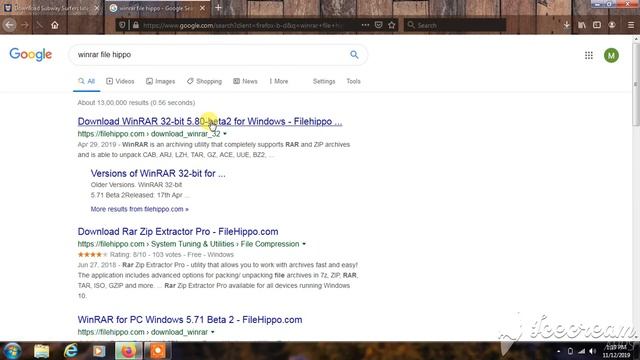Open Download Rar Zip Extractor Pro result
Image resolution: width=640 pixels, height=360 pixels.
(178, 231)
